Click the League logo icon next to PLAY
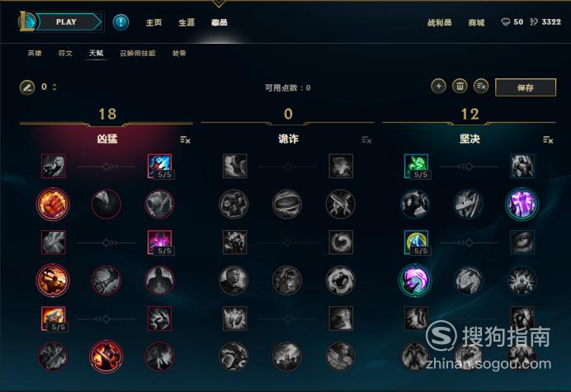Viewport: 571px width, 392px height. [27, 21]
